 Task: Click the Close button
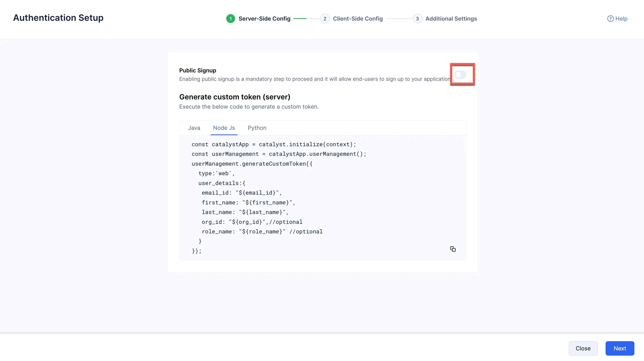[583, 348]
